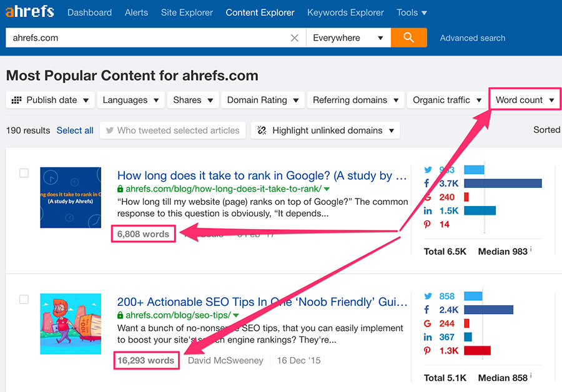Expand the Publish date filter
562x392 pixels.
51,100
